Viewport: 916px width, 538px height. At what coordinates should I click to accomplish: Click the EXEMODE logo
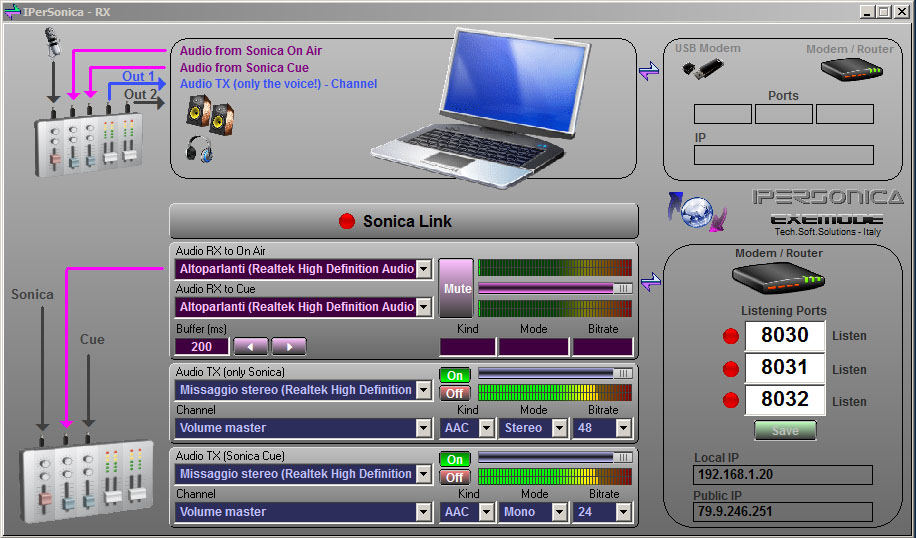[x=827, y=220]
